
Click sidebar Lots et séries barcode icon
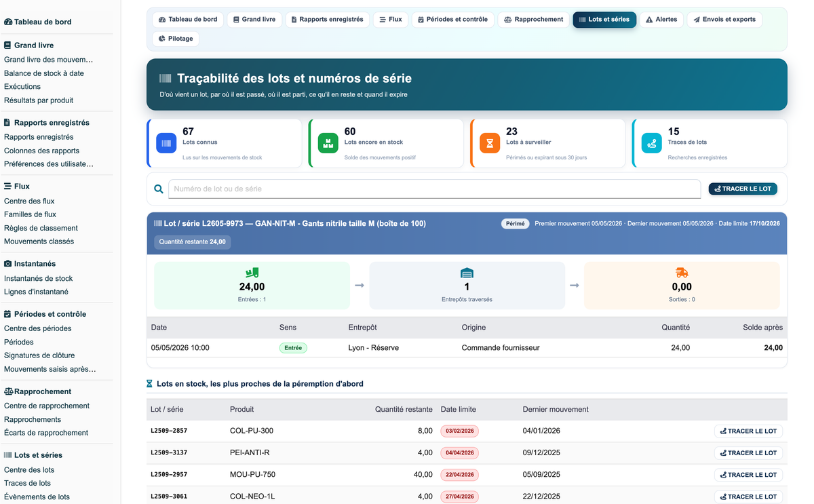8,455
